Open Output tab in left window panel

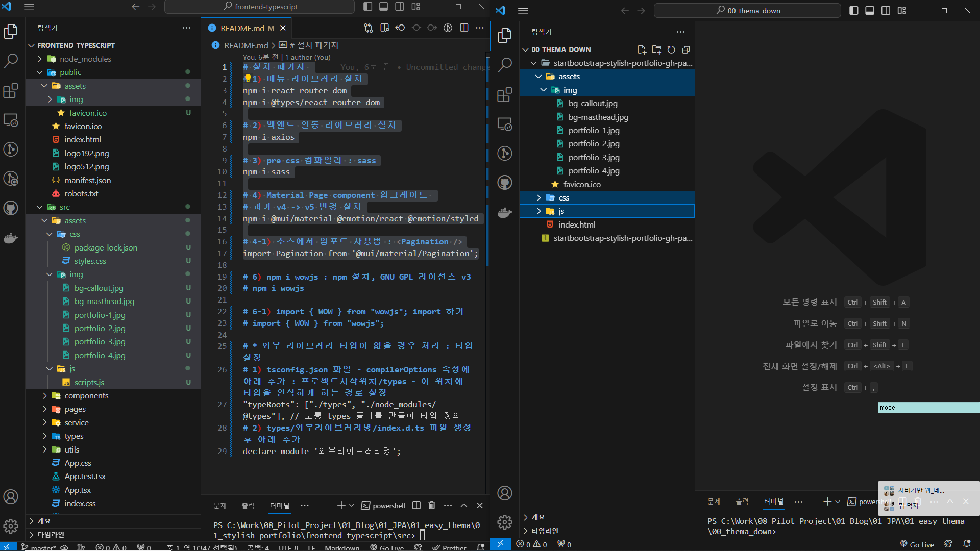[248, 505]
